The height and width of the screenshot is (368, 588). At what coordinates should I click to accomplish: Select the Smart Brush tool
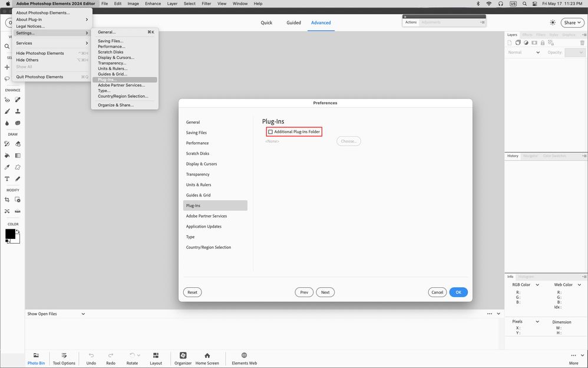(x=6, y=111)
